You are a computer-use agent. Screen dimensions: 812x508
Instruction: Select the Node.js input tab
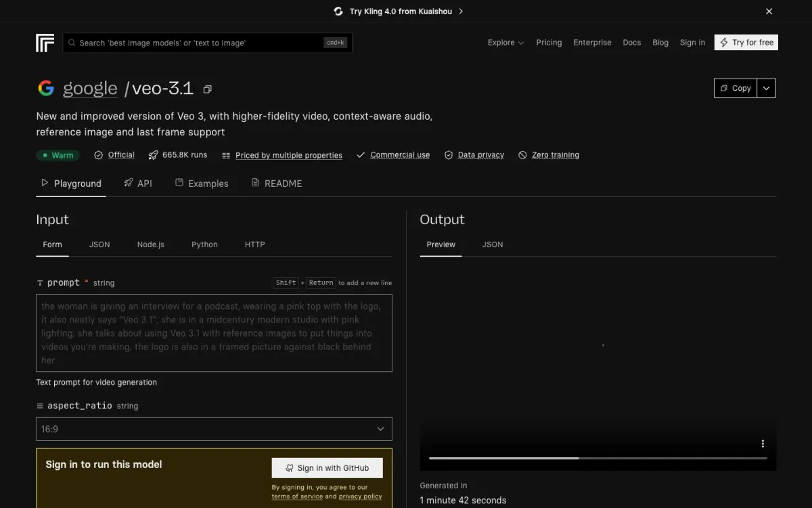click(150, 245)
